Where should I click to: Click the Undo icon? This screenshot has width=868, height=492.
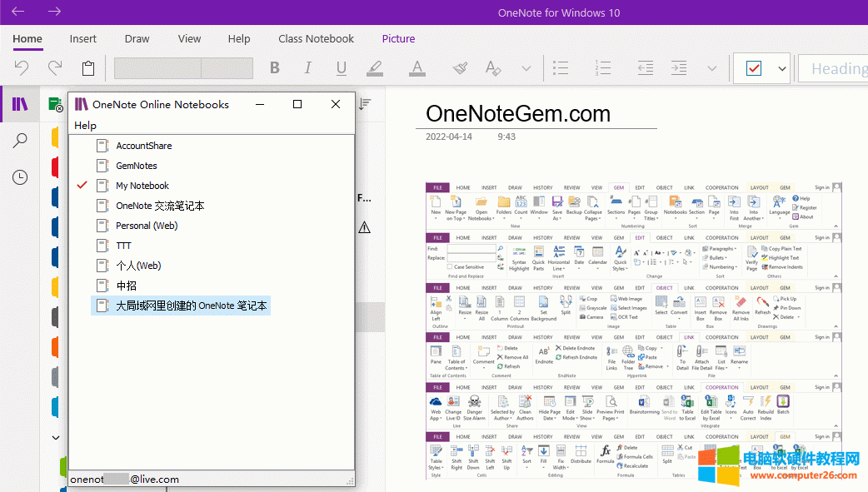click(x=21, y=68)
